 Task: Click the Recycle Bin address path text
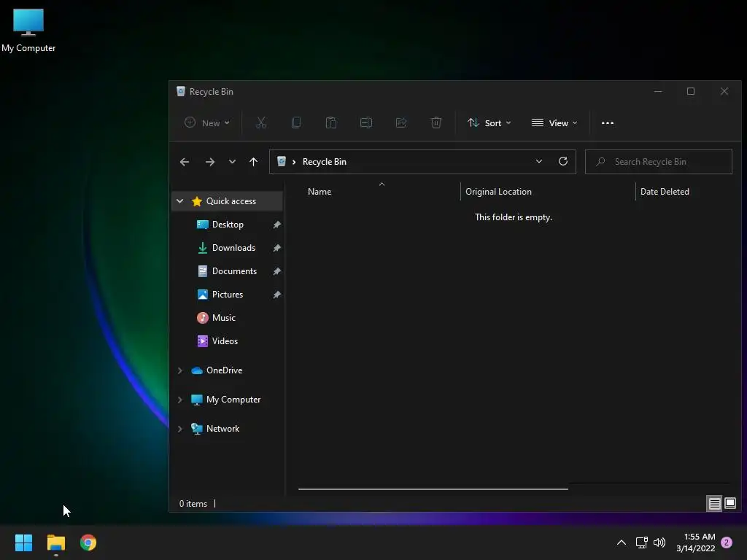tap(325, 162)
